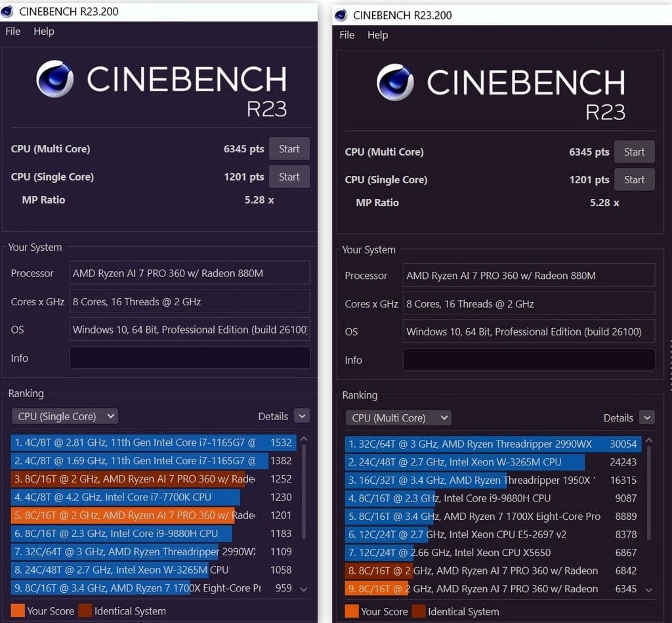Image resolution: width=672 pixels, height=623 pixels.
Task: Click Cinebench title bar icon in right window
Action: pyautogui.click(x=341, y=16)
